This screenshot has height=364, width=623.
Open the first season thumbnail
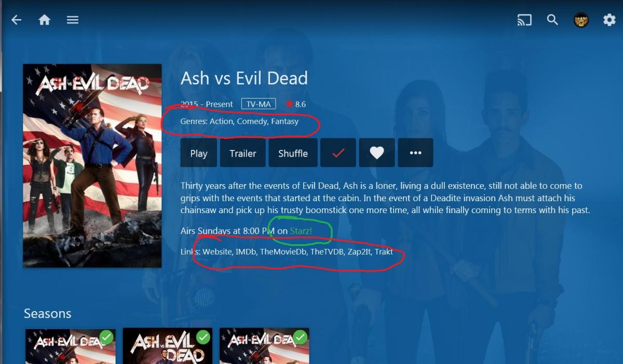click(x=71, y=346)
